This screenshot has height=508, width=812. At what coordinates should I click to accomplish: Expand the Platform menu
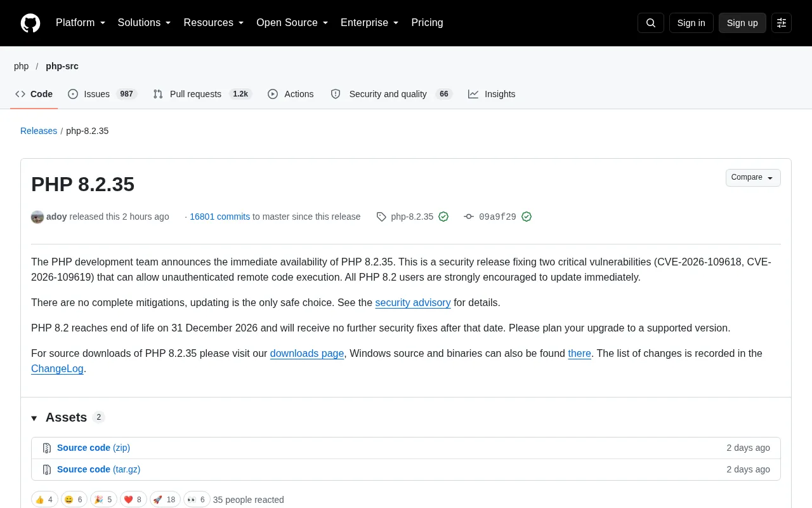[x=81, y=23]
